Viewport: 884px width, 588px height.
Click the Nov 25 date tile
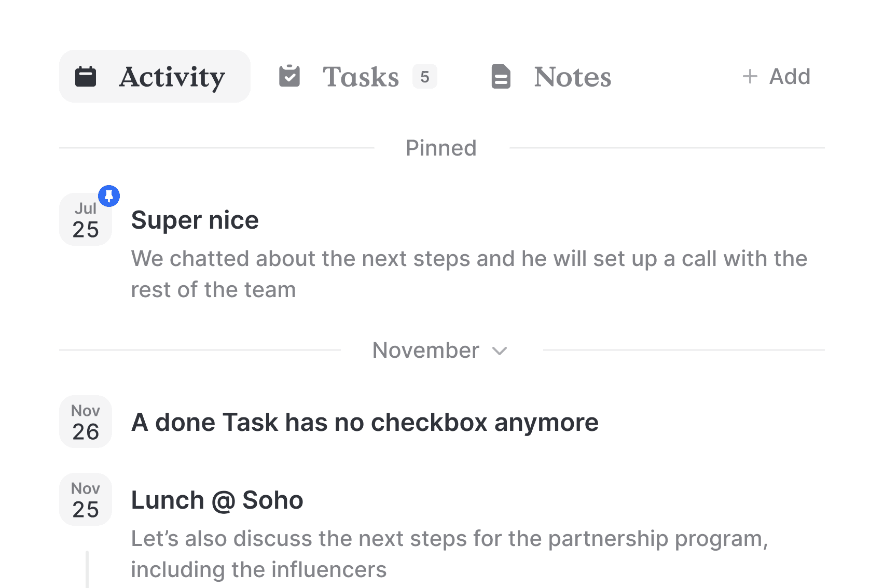(86, 499)
